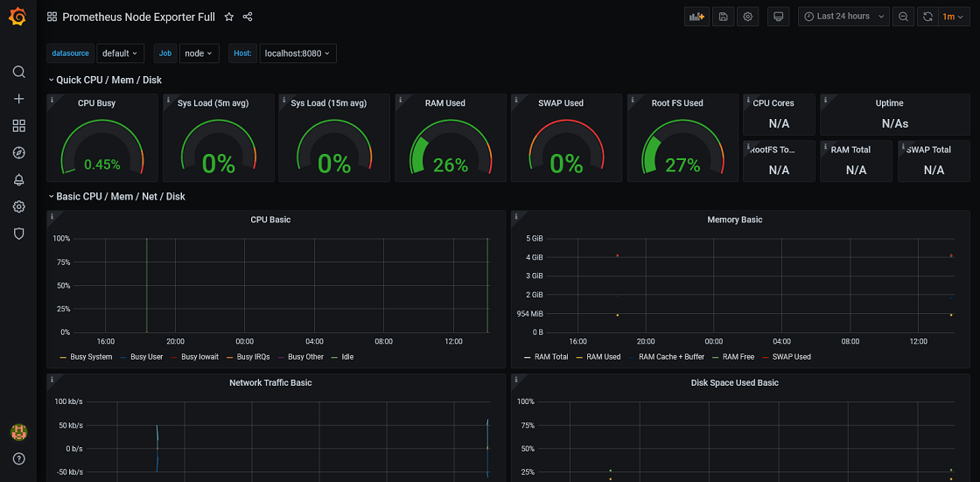The image size is (980, 482).
Task: Click the Prometheus Node Exporter Full title
Action: coord(139,17)
